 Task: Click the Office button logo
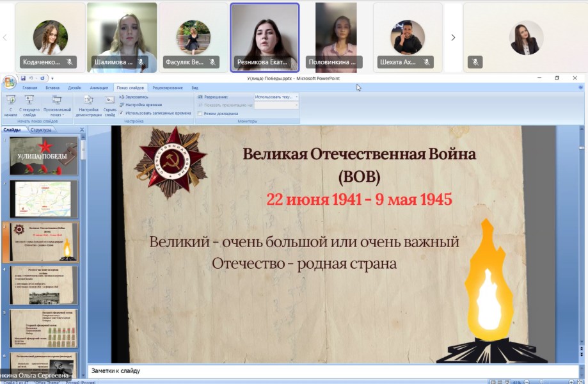pos(9,82)
